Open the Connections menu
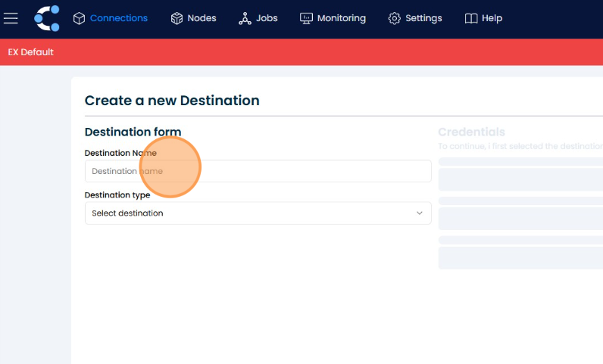Viewport: 603px width, 364px height. click(118, 18)
